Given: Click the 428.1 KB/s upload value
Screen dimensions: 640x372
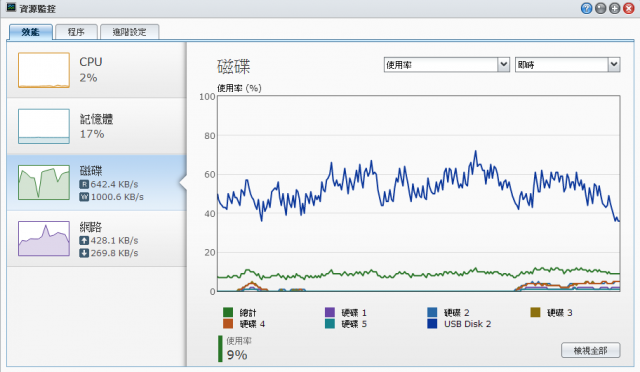Looking at the screenshot, I should (115, 241).
